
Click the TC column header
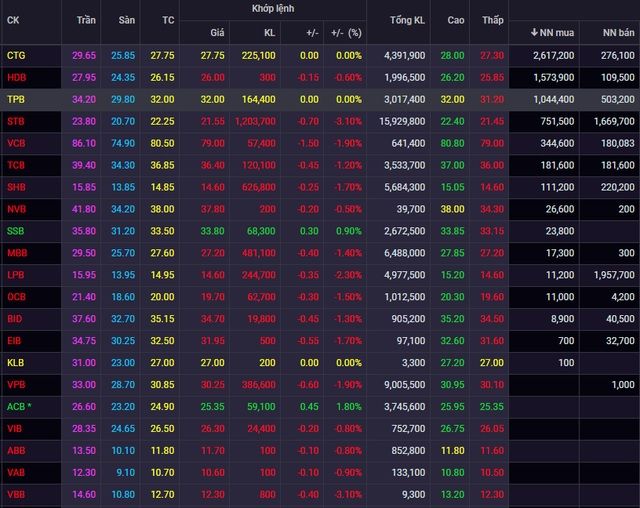[x=168, y=20]
